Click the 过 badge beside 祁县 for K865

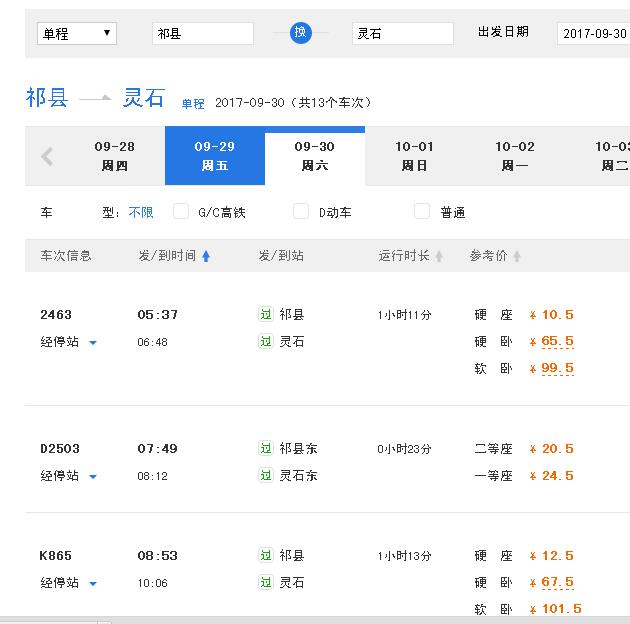pyautogui.click(x=266, y=555)
